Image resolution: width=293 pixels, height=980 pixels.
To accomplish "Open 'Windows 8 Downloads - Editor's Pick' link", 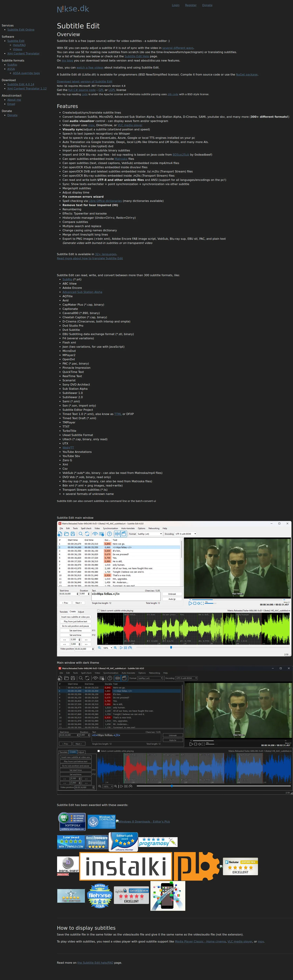I will (143, 821).
